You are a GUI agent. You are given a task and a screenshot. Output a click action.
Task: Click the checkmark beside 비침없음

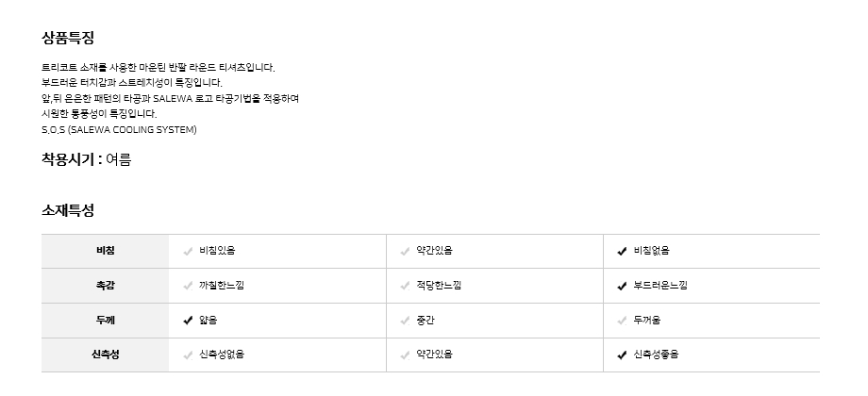[x=622, y=251]
